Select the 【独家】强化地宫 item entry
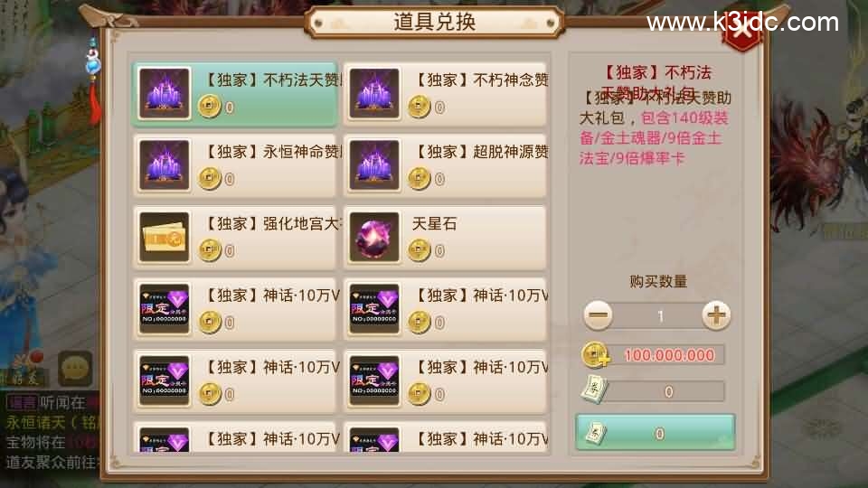 click(235, 237)
